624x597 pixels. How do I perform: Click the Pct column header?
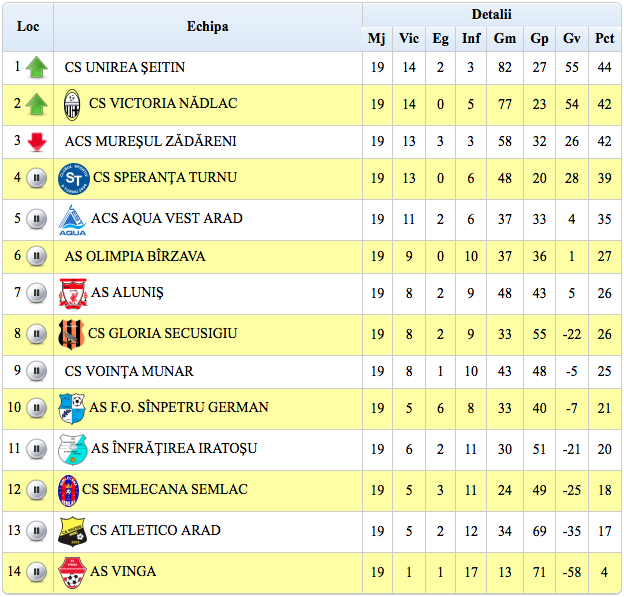point(604,39)
